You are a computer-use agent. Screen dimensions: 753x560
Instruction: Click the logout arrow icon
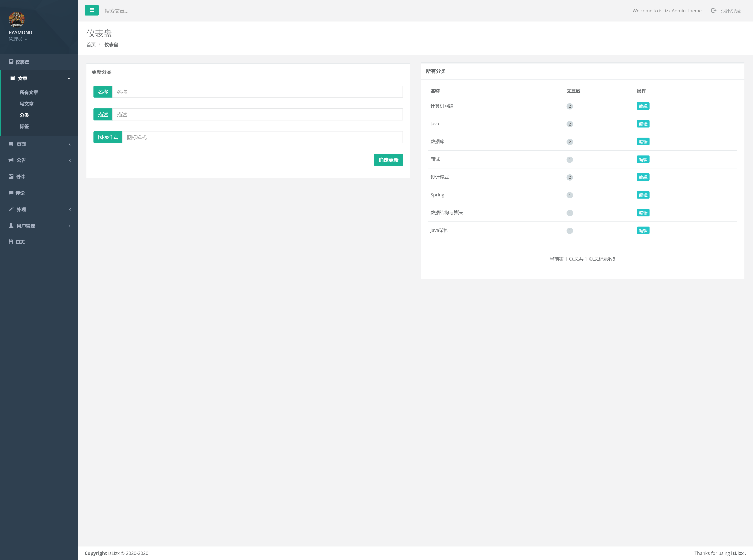pyautogui.click(x=714, y=11)
